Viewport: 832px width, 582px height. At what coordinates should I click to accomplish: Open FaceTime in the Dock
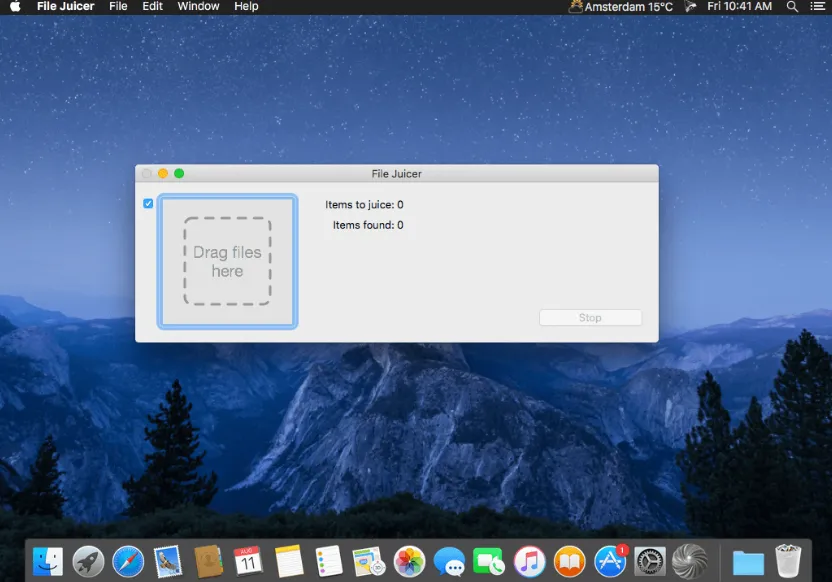(489, 561)
